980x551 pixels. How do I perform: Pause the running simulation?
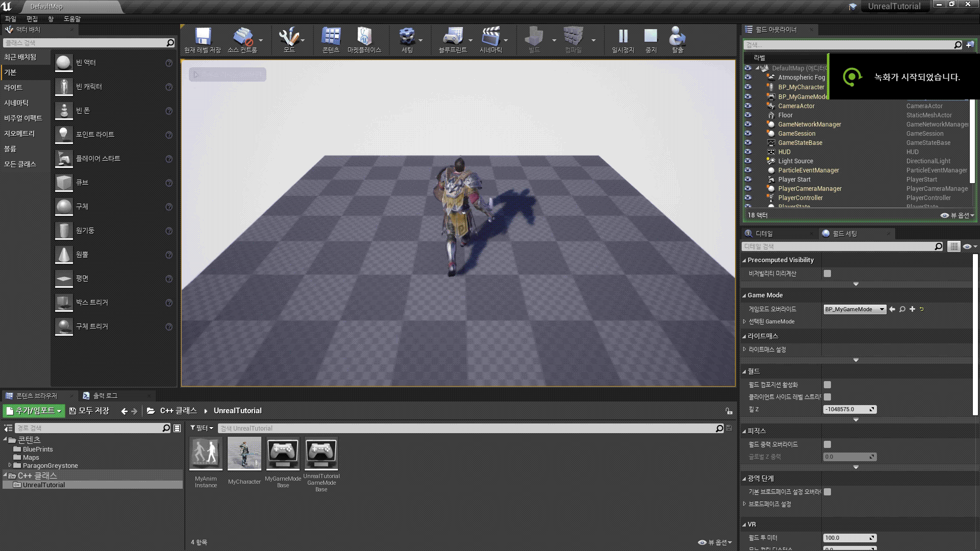(x=623, y=40)
